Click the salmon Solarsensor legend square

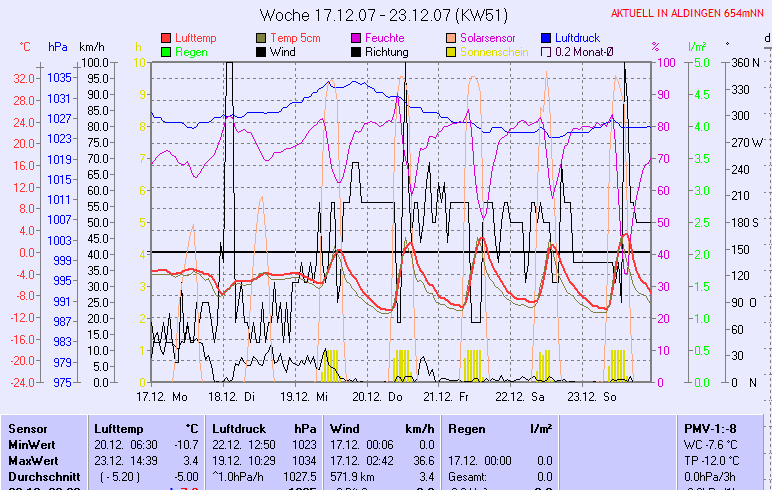tap(451, 38)
